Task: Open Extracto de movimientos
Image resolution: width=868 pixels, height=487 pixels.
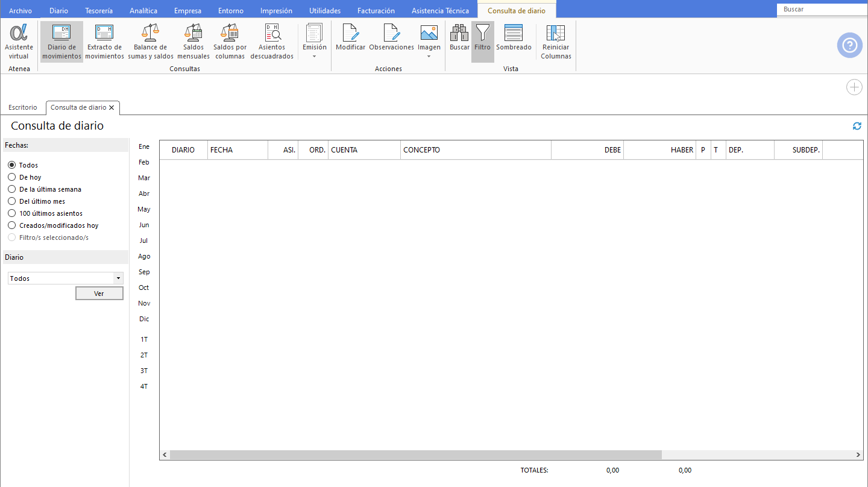Action: (104, 42)
